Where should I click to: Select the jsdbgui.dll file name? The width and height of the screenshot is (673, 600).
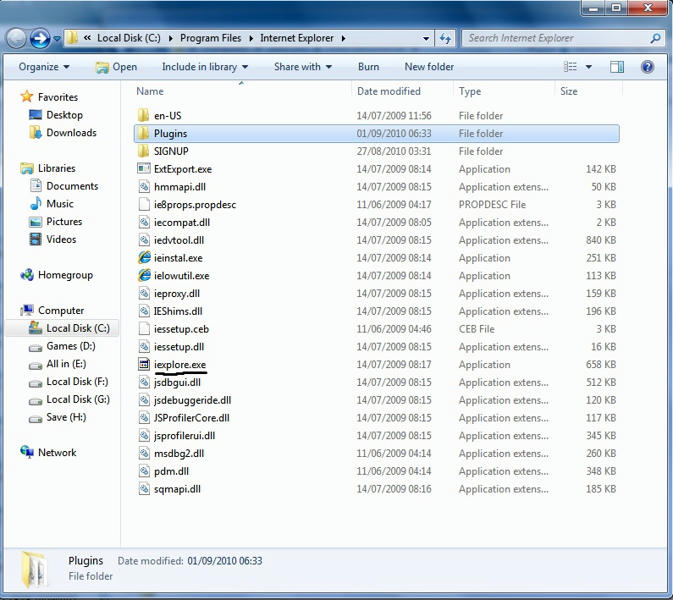click(x=177, y=382)
